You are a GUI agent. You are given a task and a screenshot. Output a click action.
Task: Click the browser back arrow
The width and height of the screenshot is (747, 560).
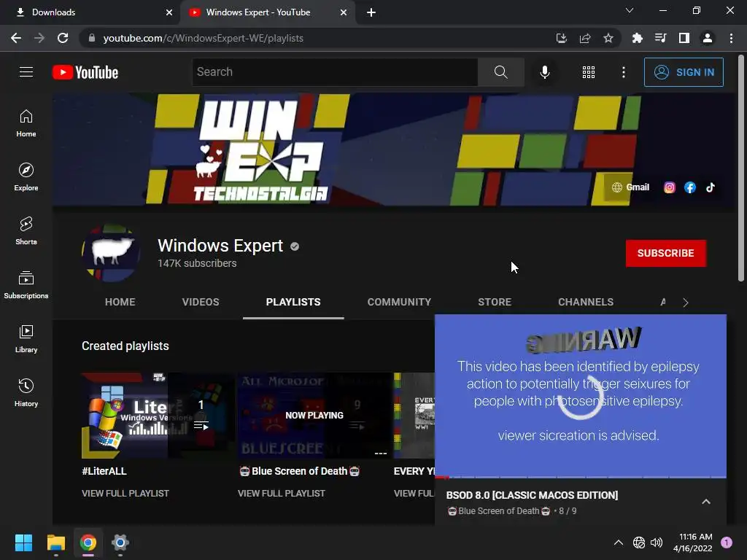[x=16, y=38]
